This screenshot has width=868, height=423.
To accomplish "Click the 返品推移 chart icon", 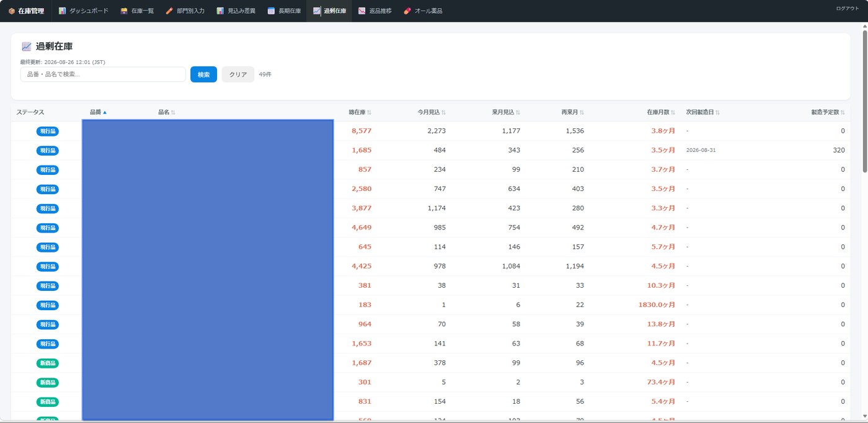I will pyautogui.click(x=361, y=11).
